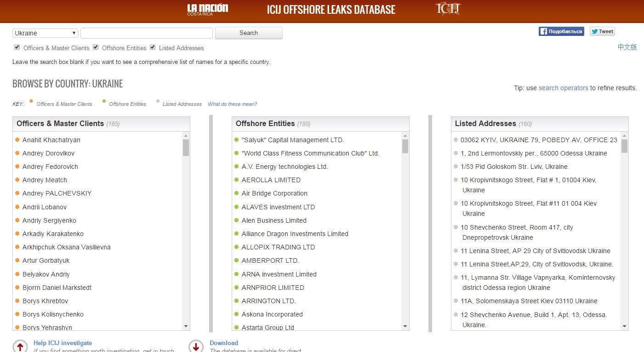
Task: Open entity A.V. Energy technologies Ltd.
Action: coord(285,167)
